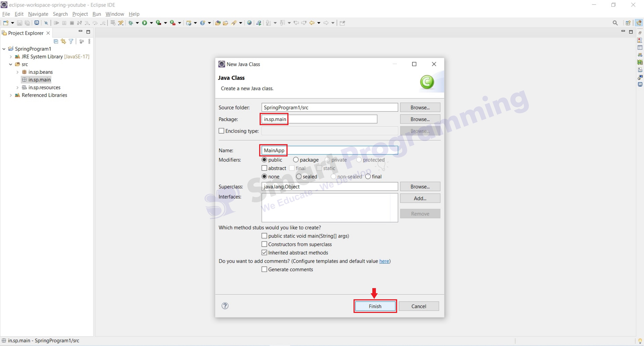The height and width of the screenshot is (346, 644).
Task: Enable the Enclosing type checkbox
Action: pyautogui.click(x=221, y=131)
